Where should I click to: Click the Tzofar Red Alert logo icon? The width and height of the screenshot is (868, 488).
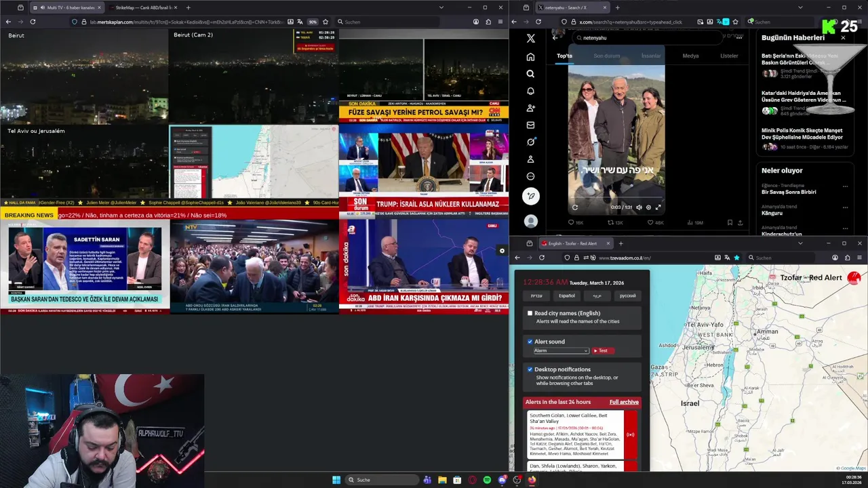(853, 278)
